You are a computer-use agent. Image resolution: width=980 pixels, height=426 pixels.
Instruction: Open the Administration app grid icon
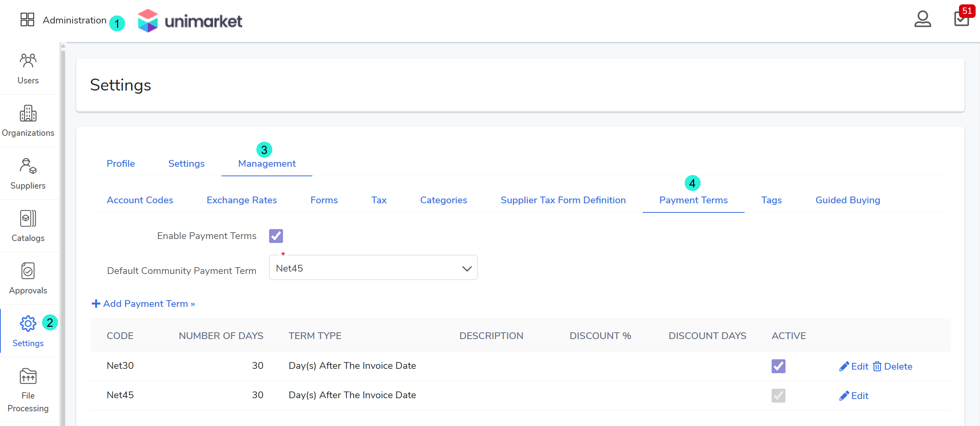27,19
